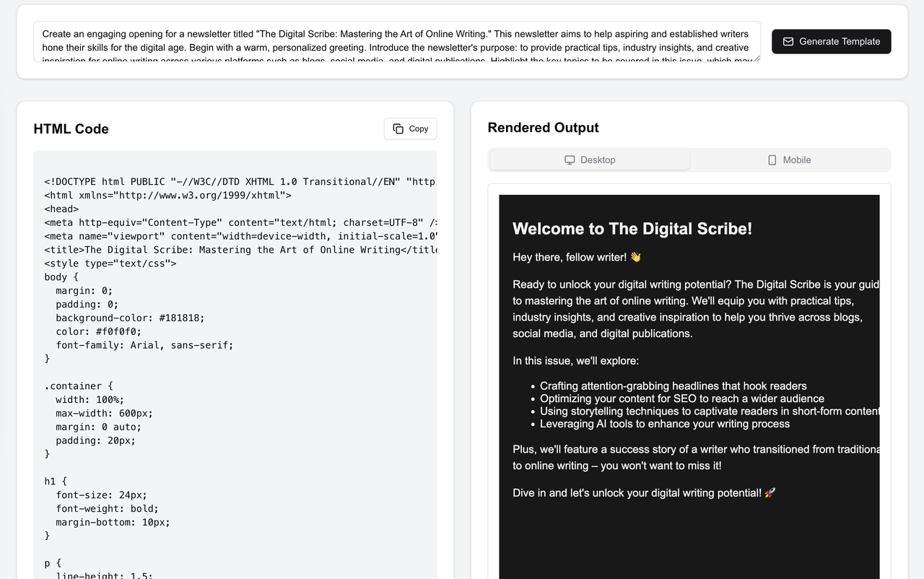Expand the HTML code block

click(x=235, y=361)
